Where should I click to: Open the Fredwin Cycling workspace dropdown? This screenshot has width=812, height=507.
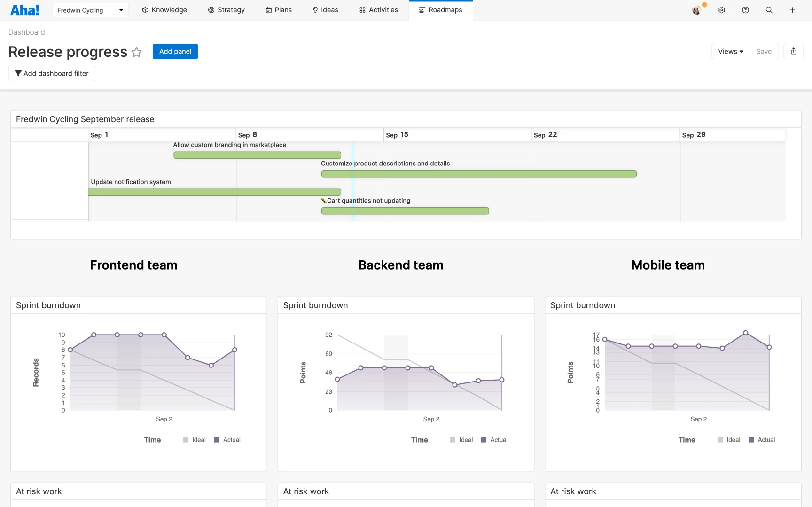coord(90,9)
